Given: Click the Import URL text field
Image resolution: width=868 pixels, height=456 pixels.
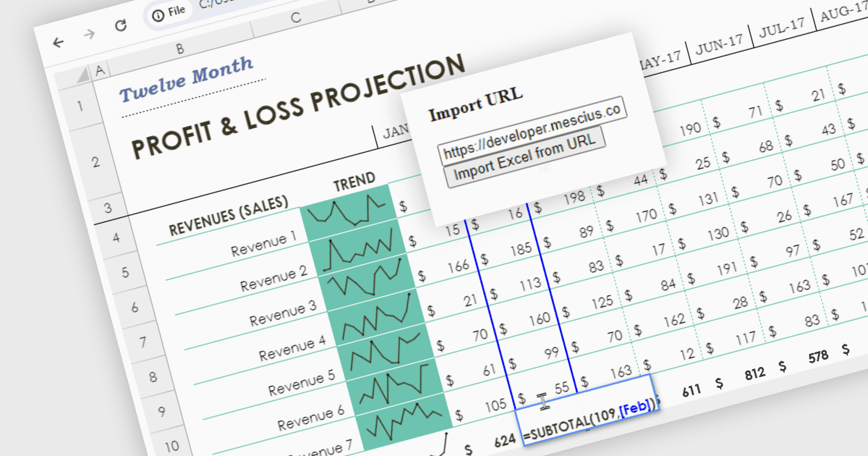Looking at the screenshot, I should pyautogui.click(x=531, y=130).
